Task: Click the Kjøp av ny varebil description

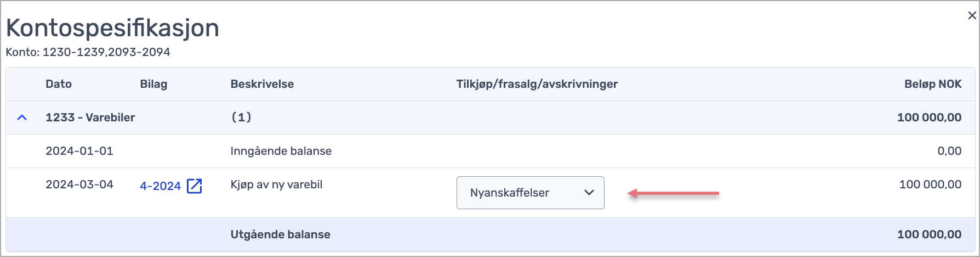Action: [x=276, y=185]
